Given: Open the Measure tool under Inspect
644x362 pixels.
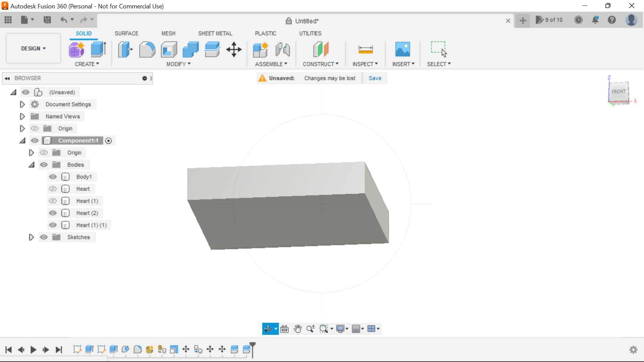Looking at the screenshot, I should click(x=365, y=49).
